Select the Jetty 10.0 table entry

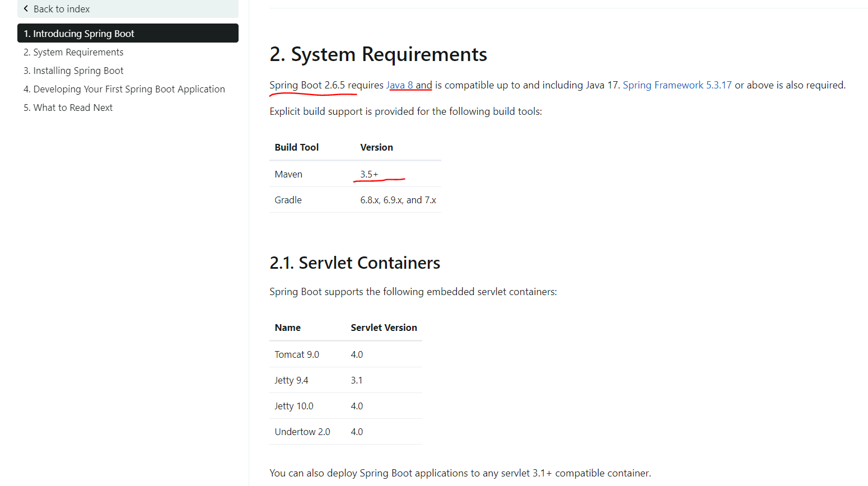tap(293, 406)
